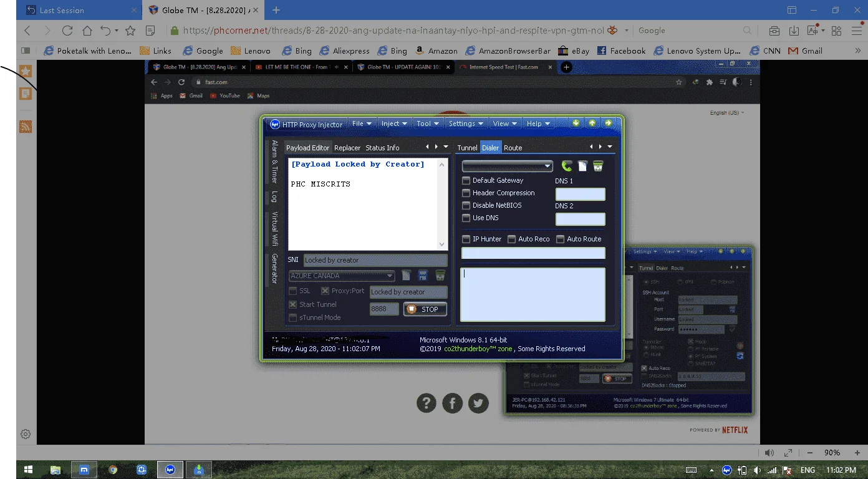Open the new tab plus button
Viewport: 868px width, 479px height.
(276, 10)
